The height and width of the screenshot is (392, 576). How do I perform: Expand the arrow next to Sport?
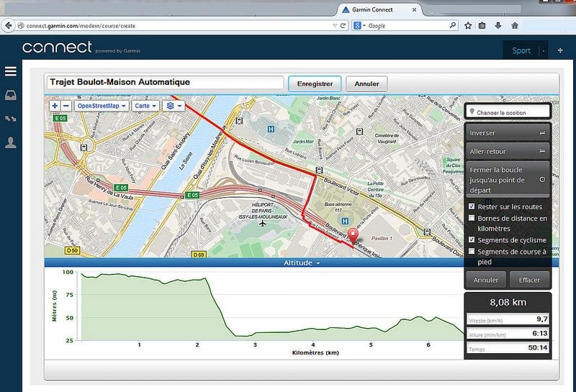544,50
